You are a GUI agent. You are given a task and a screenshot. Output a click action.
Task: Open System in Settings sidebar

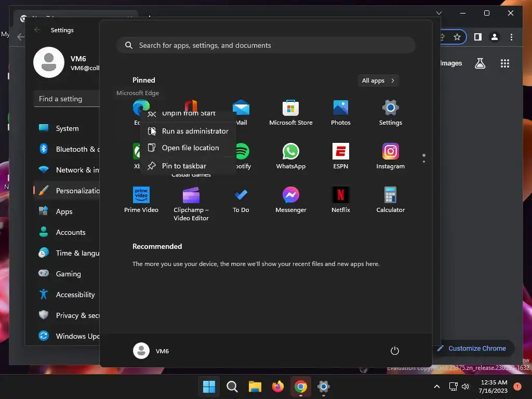pyautogui.click(x=67, y=128)
